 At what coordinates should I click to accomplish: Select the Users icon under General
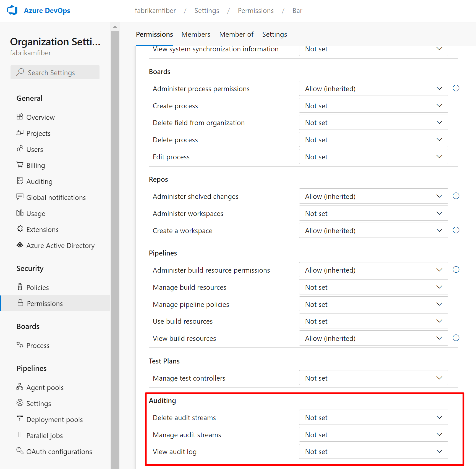tap(20, 149)
